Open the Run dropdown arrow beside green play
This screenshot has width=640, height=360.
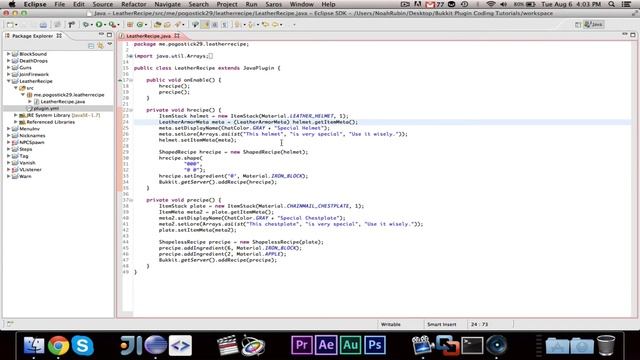(105, 24)
